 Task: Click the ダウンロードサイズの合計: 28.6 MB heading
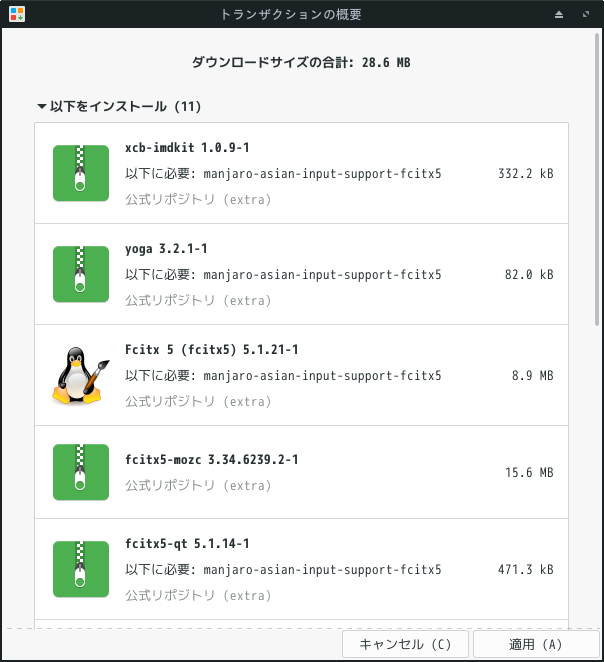[301, 62]
